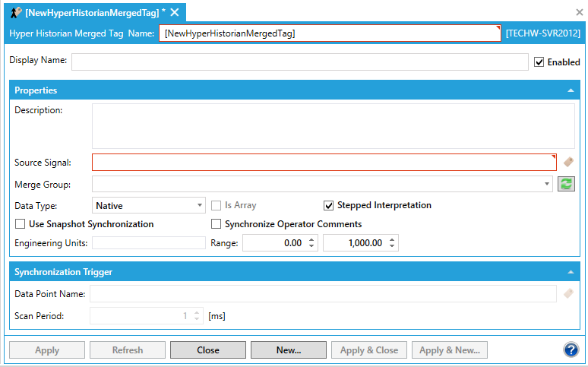Click into the Display Name field
588x367 pixels.
(x=299, y=62)
